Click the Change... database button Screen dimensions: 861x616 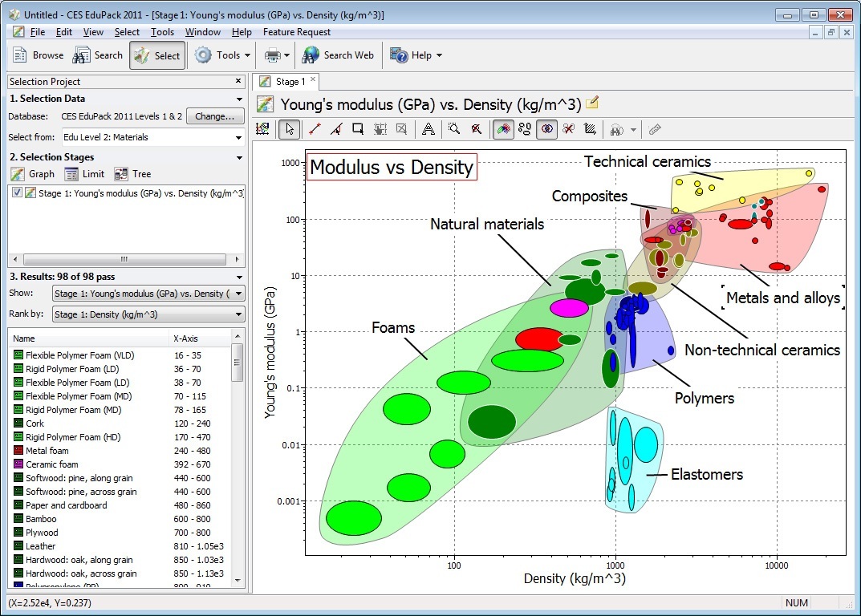click(215, 116)
